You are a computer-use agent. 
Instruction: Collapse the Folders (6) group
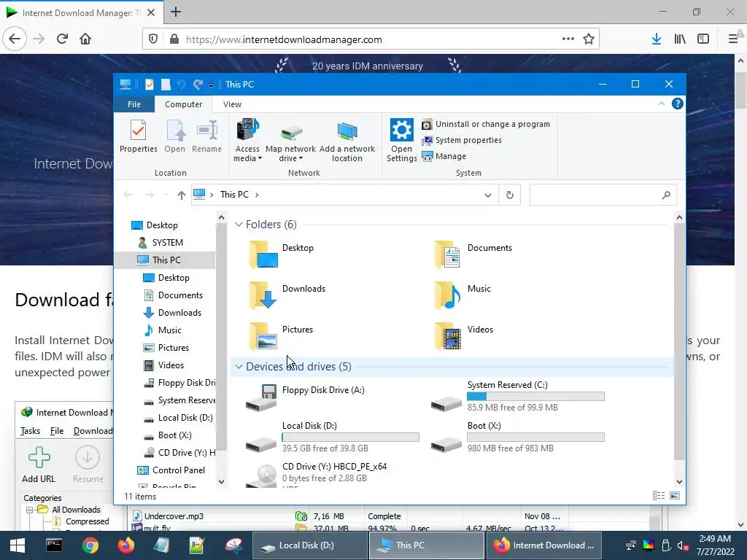click(239, 225)
